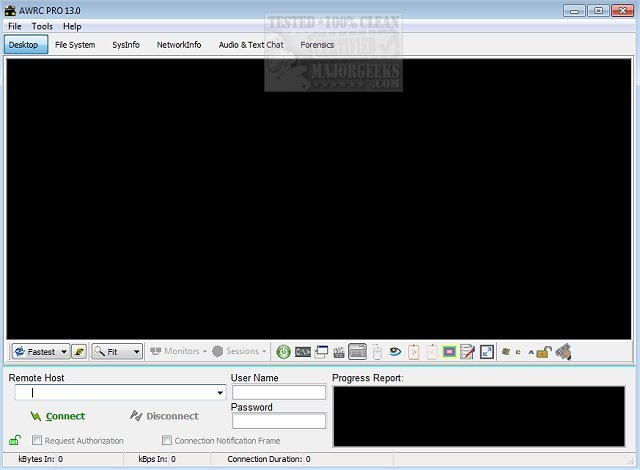The height and width of the screenshot is (470, 640).
Task: Click the stacked windows icon
Action: point(321,352)
